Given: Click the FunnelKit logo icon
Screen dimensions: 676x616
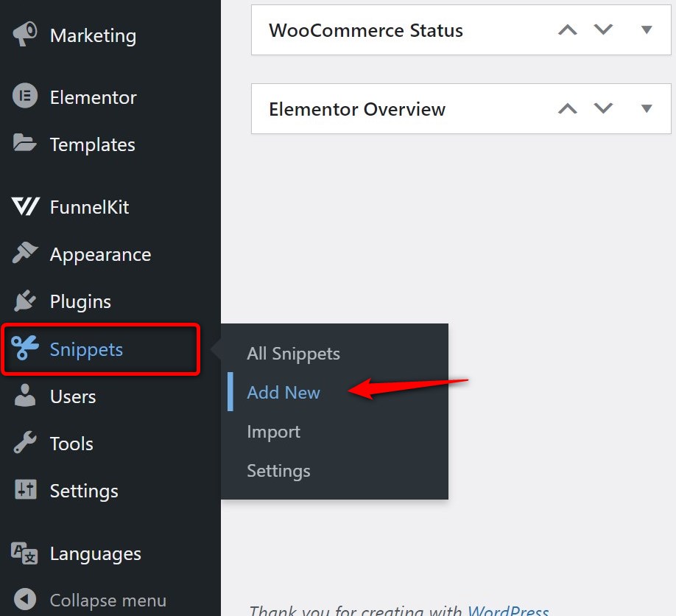Looking at the screenshot, I should (26, 207).
